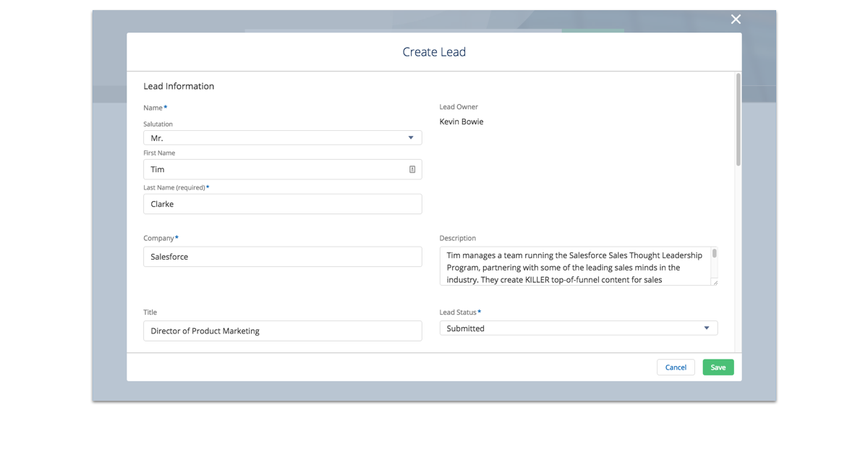Click the Title field label
The image size is (868, 463).
(150, 313)
